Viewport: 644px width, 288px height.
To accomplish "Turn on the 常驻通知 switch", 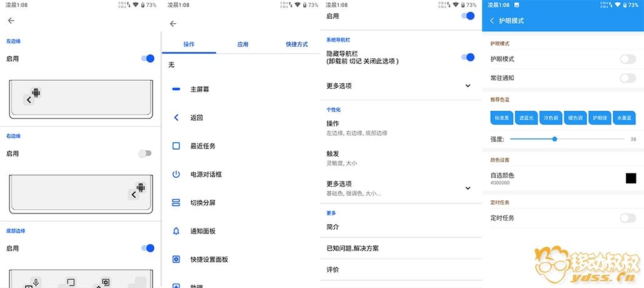I will pos(627,78).
